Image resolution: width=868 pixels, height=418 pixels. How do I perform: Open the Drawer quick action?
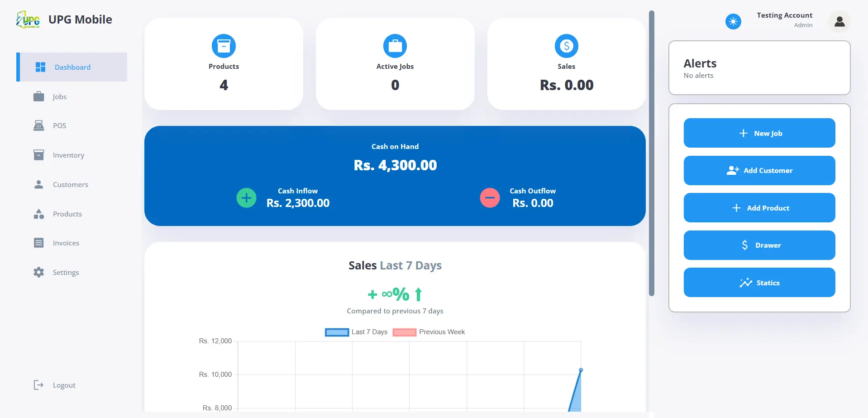click(x=759, y=245)
